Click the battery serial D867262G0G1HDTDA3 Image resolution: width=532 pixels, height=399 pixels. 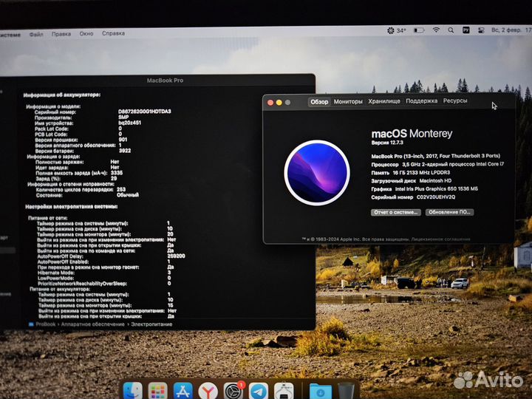145,112
